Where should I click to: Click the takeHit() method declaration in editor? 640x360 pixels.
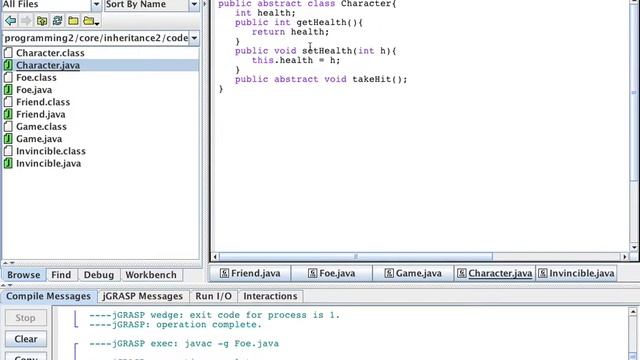coord(321,79)
